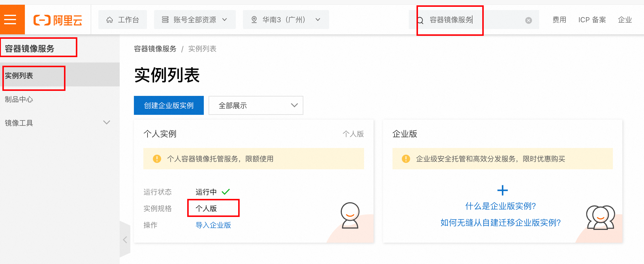This screenshot has width=644, height=264.
Task: Collapse the sidebar with the arrow handle
Action: coord(125,239)
